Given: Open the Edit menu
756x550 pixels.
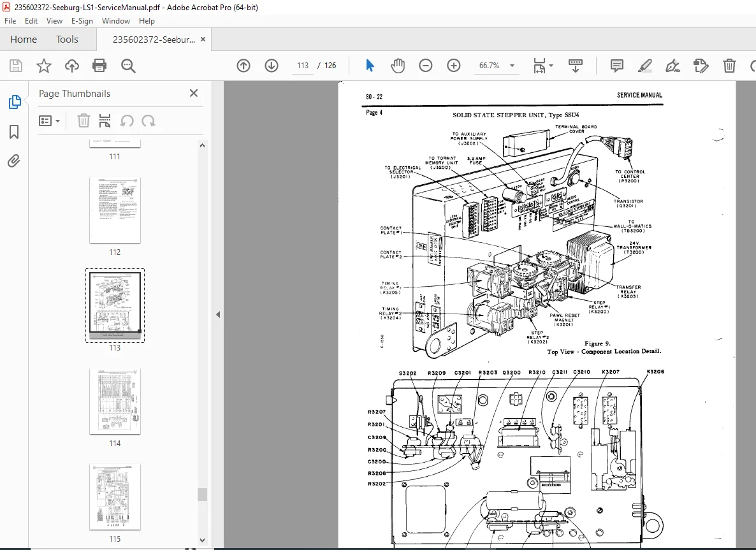Looking at the screenshot, I should coord(31,21).
